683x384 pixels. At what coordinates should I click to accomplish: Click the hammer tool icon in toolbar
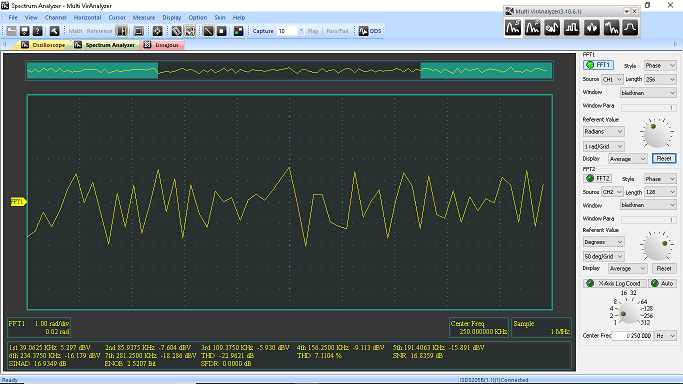[54, 31]
